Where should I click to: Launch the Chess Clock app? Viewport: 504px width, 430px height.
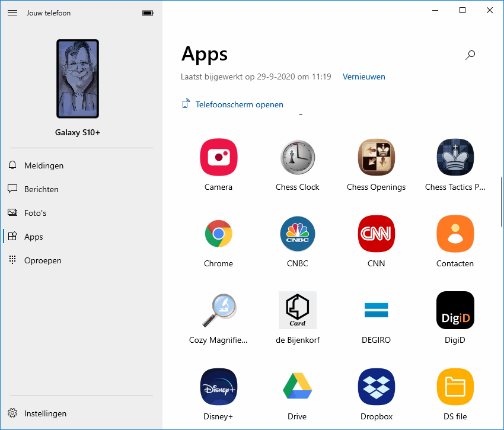tap(298, 157)
